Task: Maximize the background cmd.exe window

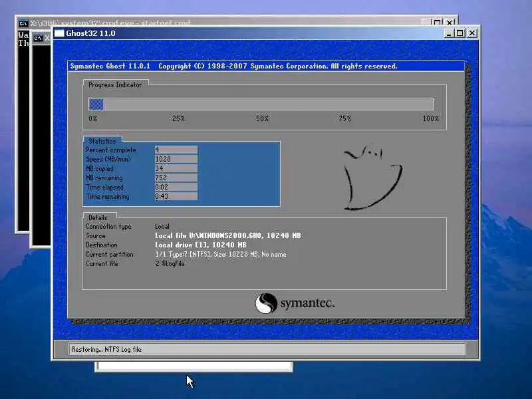Action: point(438,23)
